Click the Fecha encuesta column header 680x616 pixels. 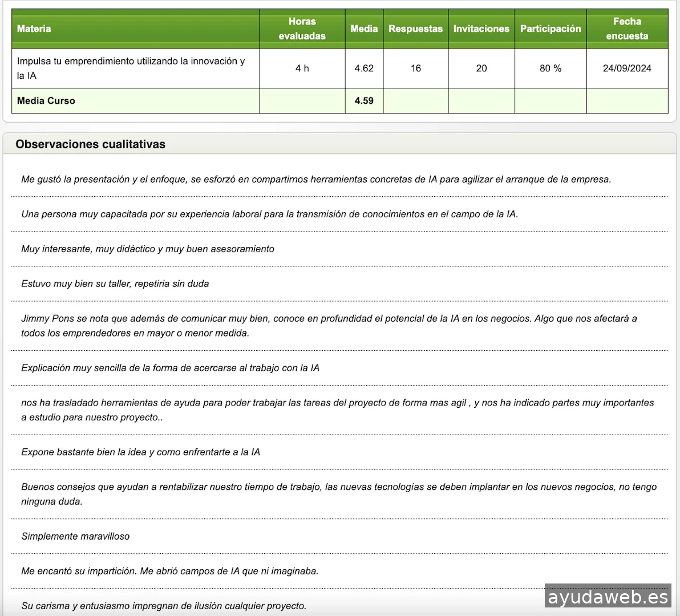627,29
